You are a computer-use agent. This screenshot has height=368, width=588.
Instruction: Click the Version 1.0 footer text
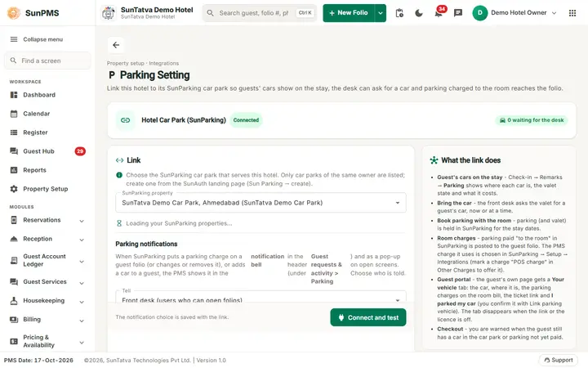pos(212,360)
